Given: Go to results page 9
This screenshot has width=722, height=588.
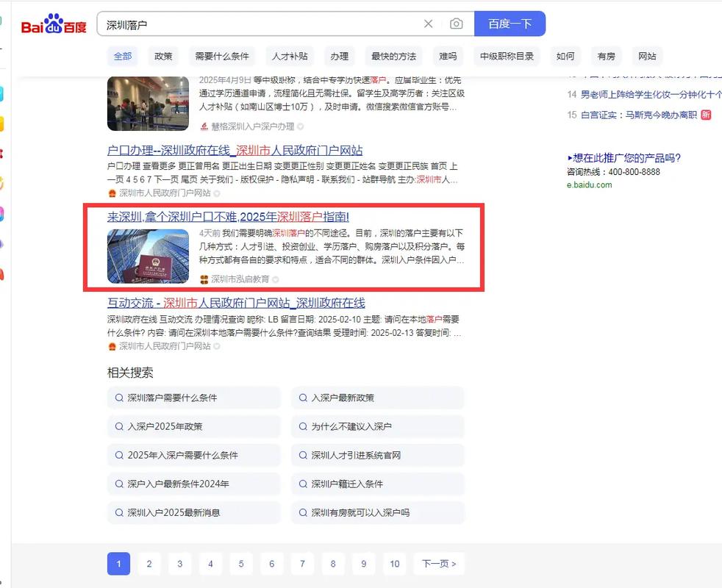Looking at the screenshot, I should coord(364,564).
